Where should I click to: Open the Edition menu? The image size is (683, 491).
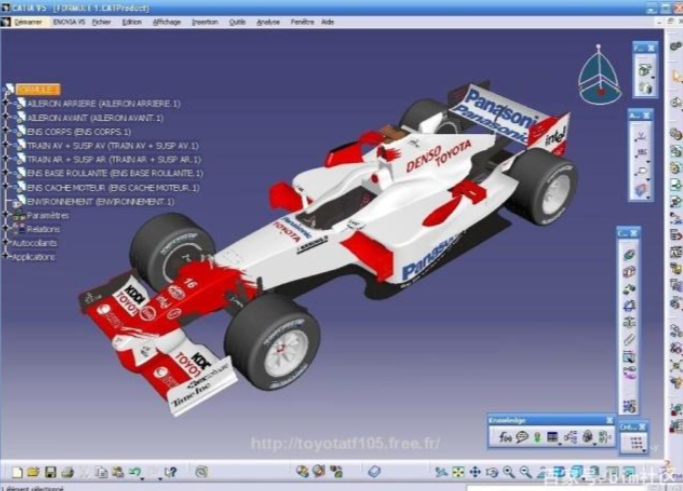(x=132, y=22)
